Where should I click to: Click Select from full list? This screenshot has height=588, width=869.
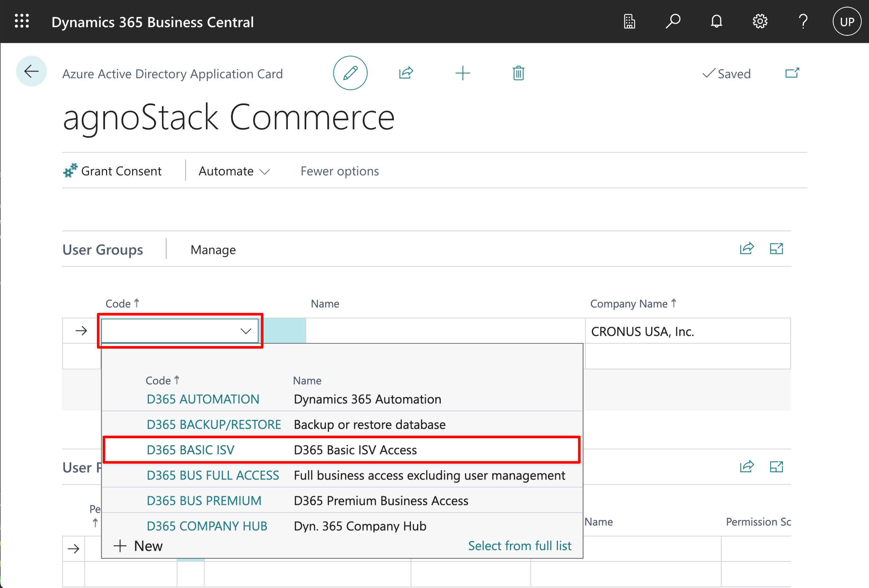click(519, 546)
